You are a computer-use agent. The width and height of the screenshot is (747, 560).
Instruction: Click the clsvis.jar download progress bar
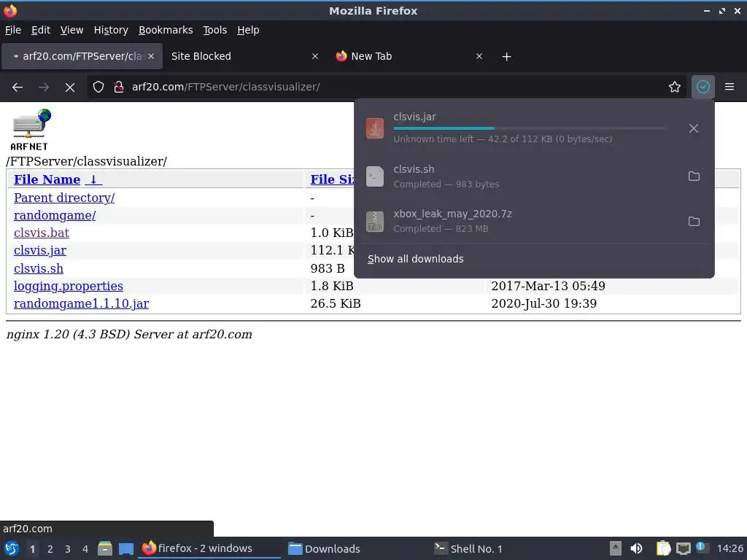[x=529, y=128]
